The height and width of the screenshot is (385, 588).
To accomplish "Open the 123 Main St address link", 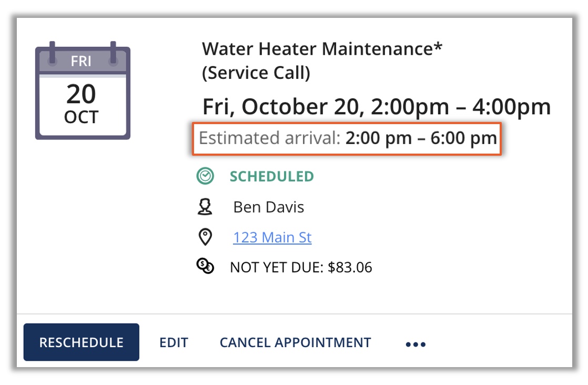I will click(x=272, y=238).
